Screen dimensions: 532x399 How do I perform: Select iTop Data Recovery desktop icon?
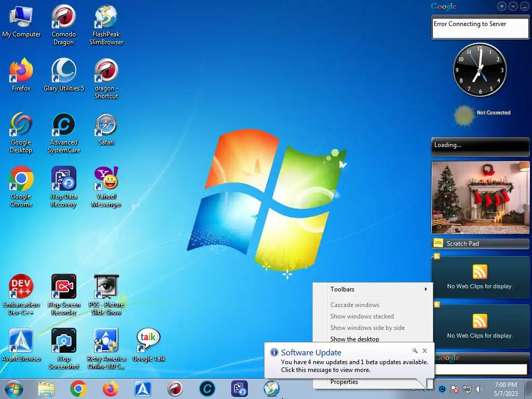63,187
